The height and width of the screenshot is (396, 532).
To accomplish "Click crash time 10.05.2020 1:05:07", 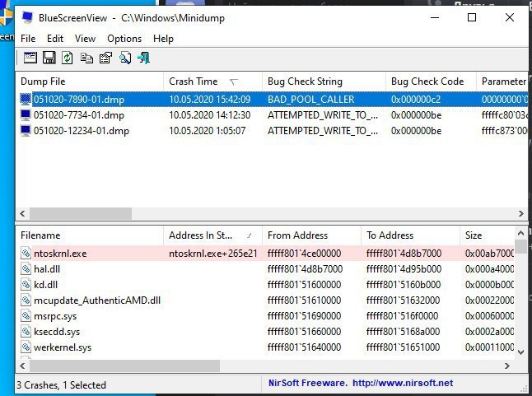I will (207, 131).
